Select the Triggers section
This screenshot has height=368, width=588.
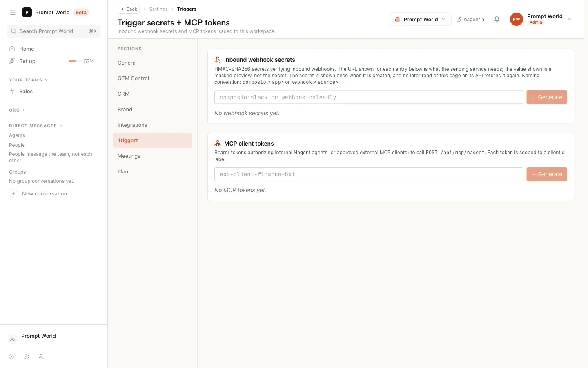[x=152, y=140]
